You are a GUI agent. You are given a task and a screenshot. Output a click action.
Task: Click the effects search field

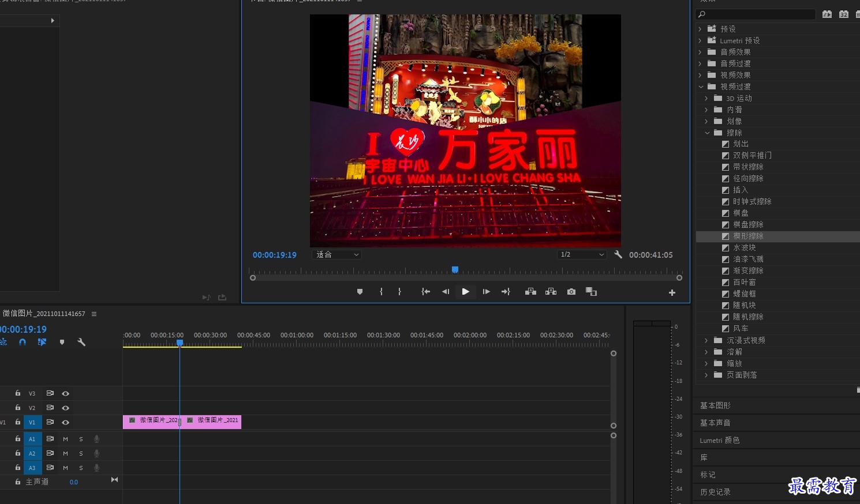(x=756, y=14)
